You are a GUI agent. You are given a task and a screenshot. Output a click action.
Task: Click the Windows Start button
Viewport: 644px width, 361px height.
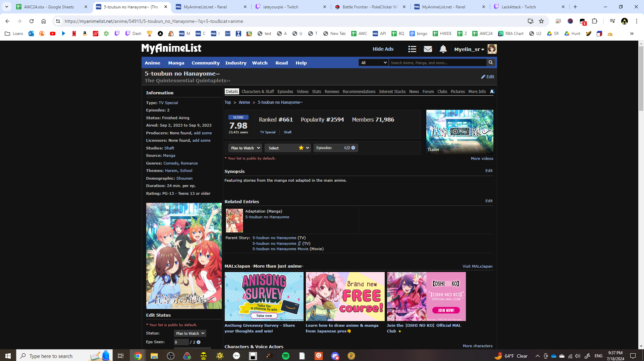(x=8, y=356)
